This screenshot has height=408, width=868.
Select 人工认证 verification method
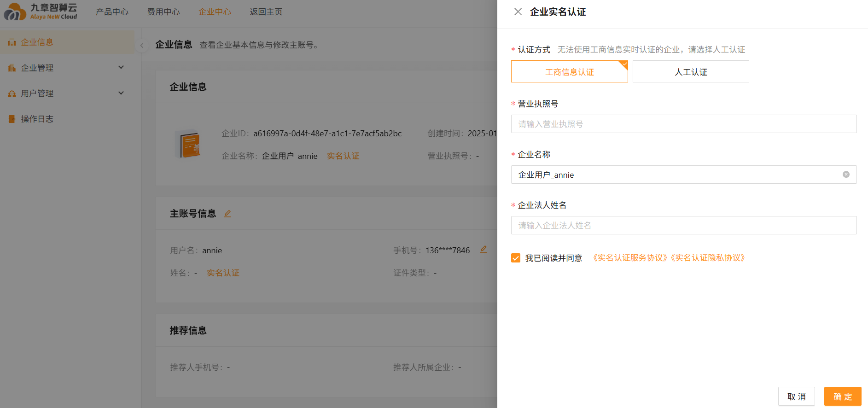click(x=690, y=72)
